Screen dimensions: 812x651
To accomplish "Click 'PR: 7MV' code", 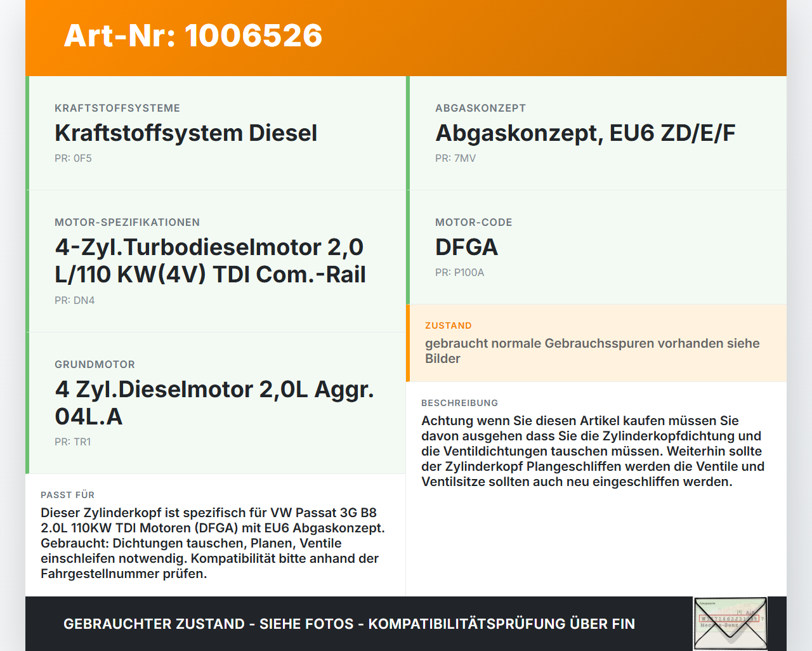I will click(x=455, y=159).
